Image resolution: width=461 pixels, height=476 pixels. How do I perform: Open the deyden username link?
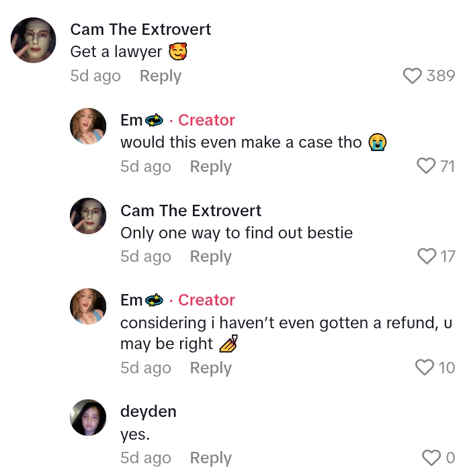pyautogui.click(x=148, y=411)
